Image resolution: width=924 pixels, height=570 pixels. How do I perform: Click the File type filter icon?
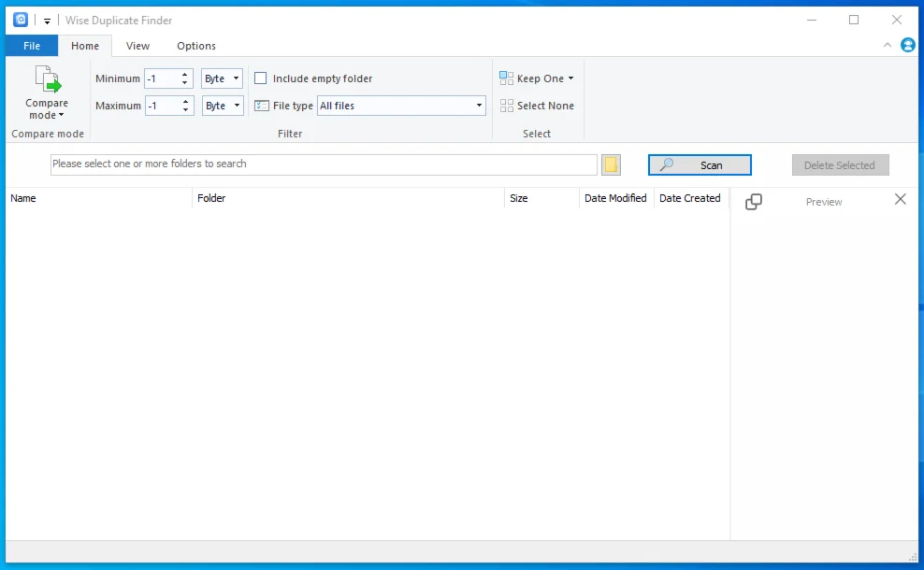(x=262, y=106)
